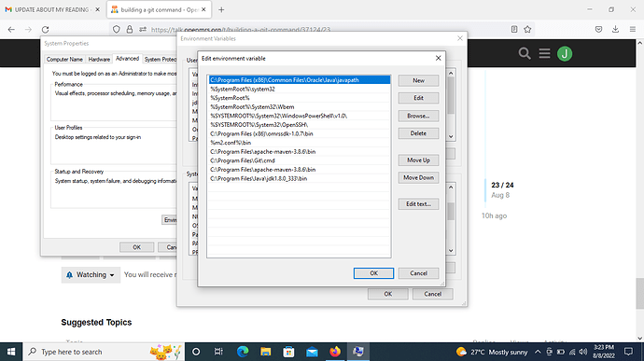Open Task View on taskbar
Viewport: 644px width, 361px height.
pos(218,352)
